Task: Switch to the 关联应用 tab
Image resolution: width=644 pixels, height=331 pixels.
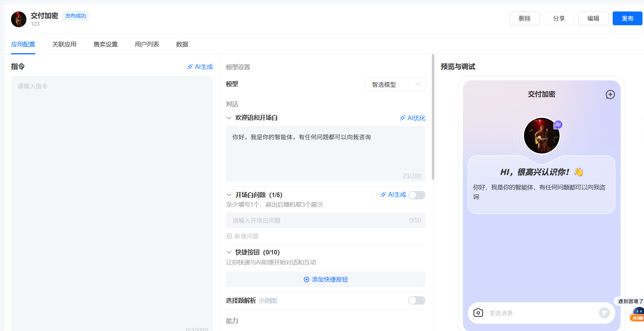Action: (x=64, y=44)
